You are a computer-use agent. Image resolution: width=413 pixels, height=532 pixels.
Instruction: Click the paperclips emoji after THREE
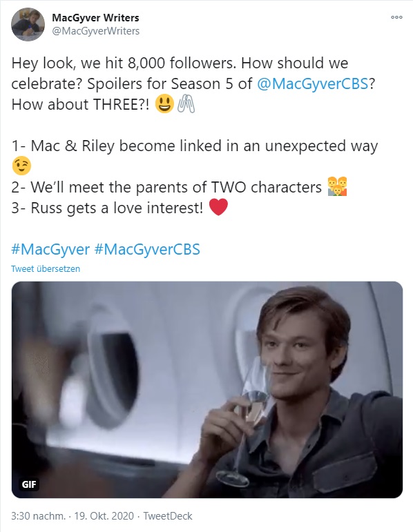[186, 104]
